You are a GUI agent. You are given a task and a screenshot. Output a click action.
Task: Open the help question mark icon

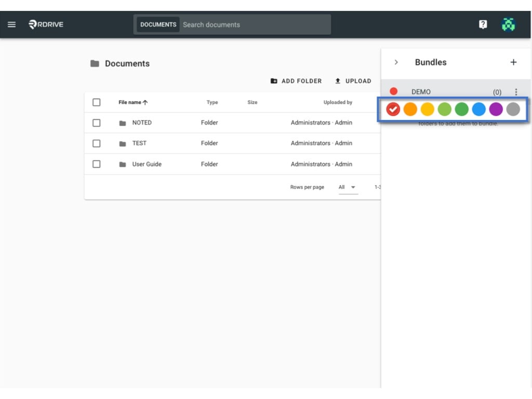point(483,24)
